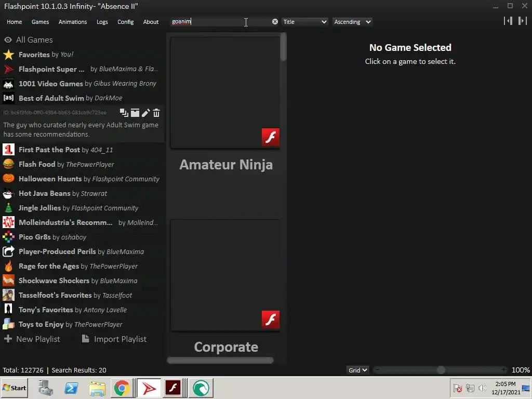The width and height of the screenshot is (532, 399).
Task: Click the Amateur Ninja title text
Action: 226,165
